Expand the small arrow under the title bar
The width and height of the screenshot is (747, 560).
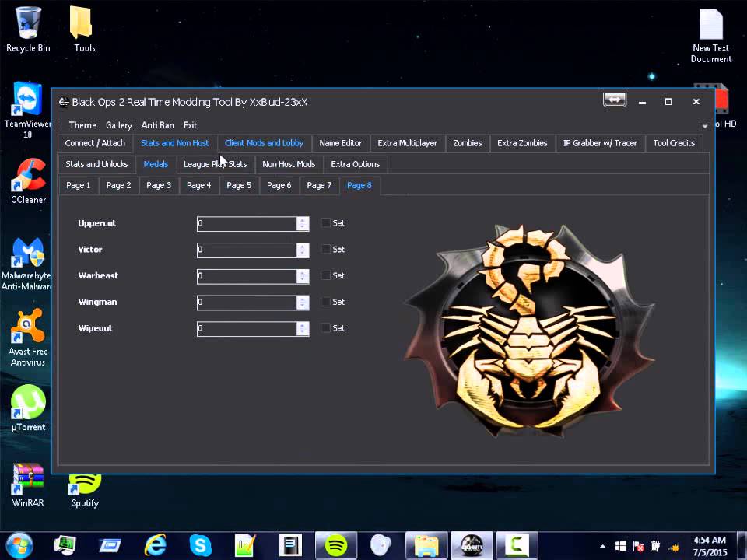tap(705, 126)
